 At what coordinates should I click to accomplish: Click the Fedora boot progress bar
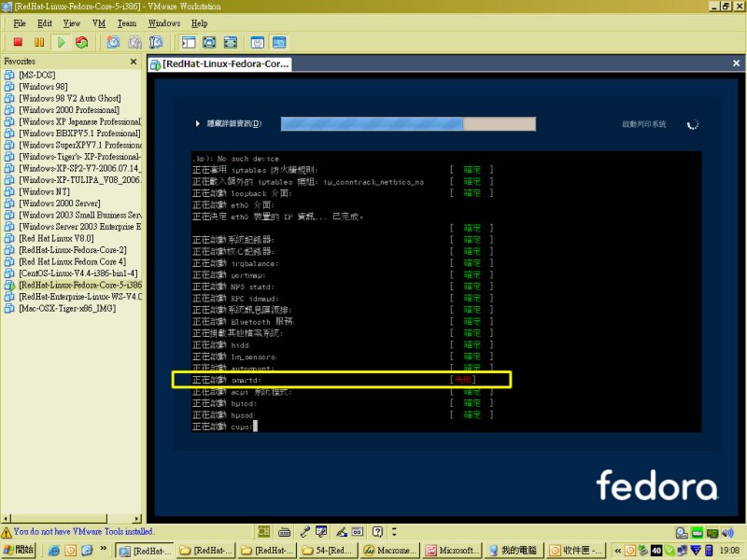[x=408, y=124]
